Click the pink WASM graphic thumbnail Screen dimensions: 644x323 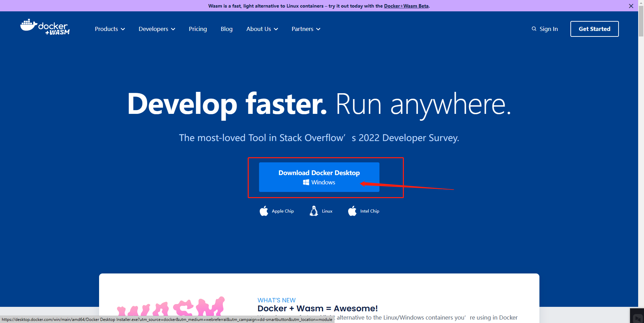171,306
